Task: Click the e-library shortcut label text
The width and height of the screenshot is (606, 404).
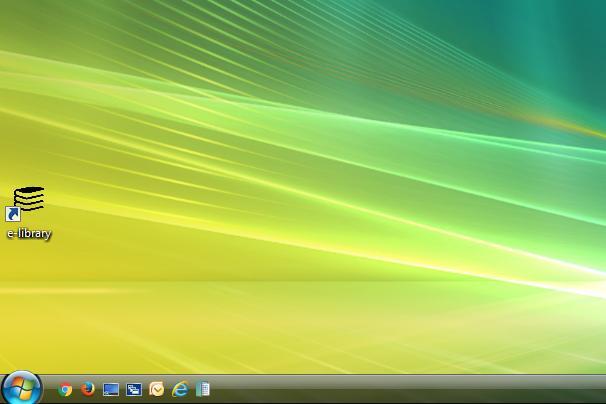Action: [x=29, y=234]
